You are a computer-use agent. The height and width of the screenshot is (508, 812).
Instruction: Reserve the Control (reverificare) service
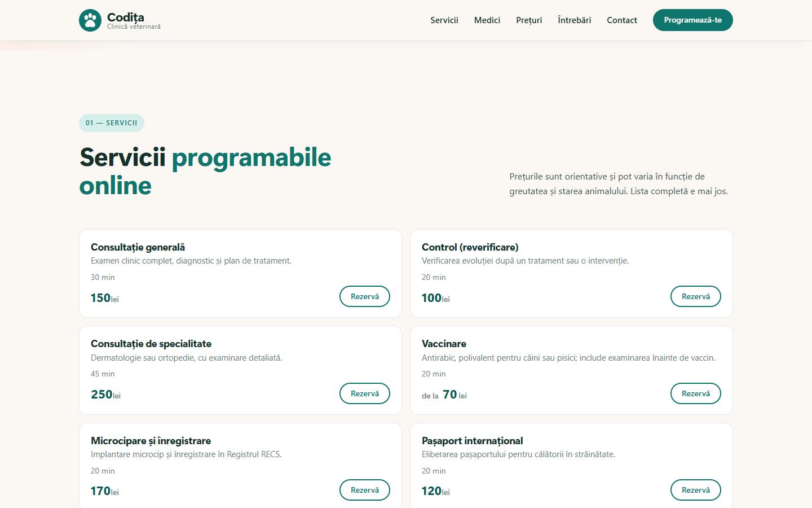click(696, 296)
